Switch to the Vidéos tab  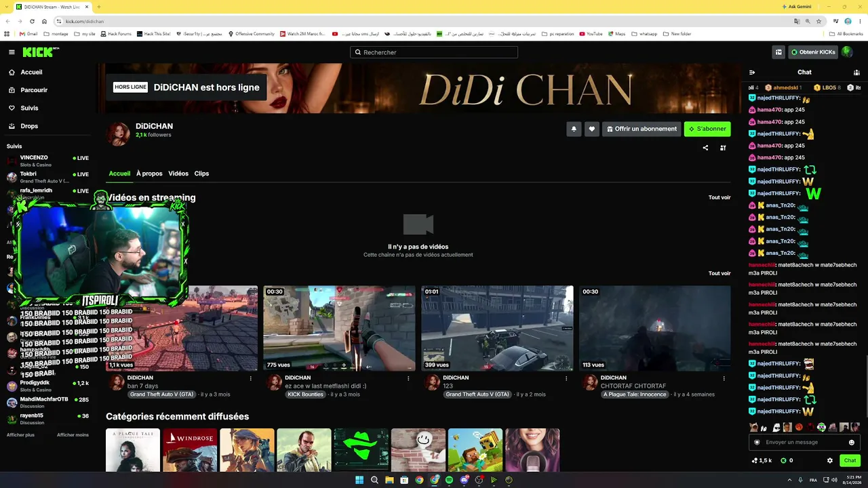(178, 174)
